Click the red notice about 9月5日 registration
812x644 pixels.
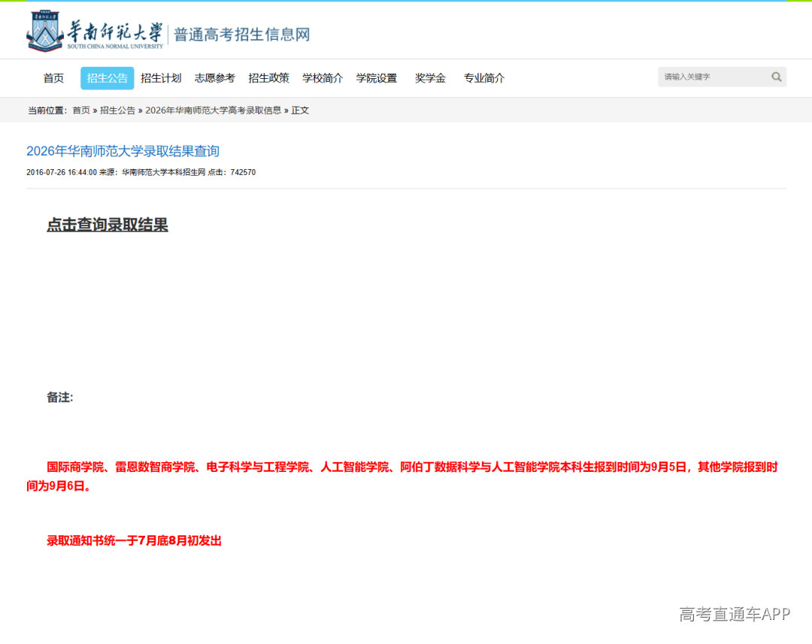(x=402, y=476)
